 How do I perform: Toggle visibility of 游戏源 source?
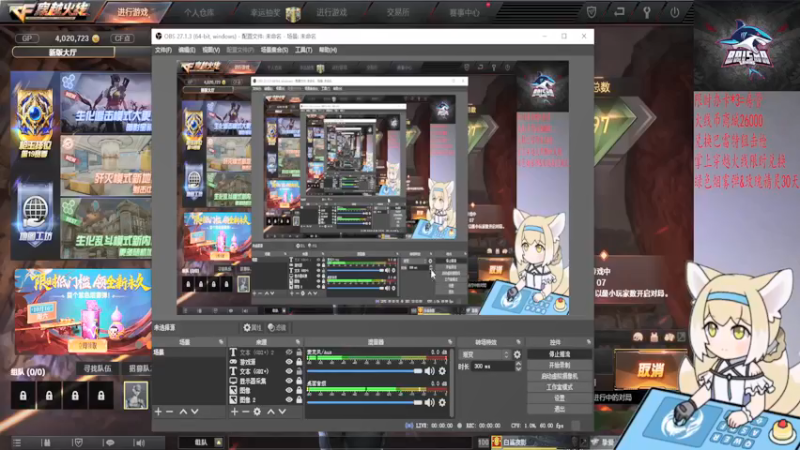click(x=289, y=362)
